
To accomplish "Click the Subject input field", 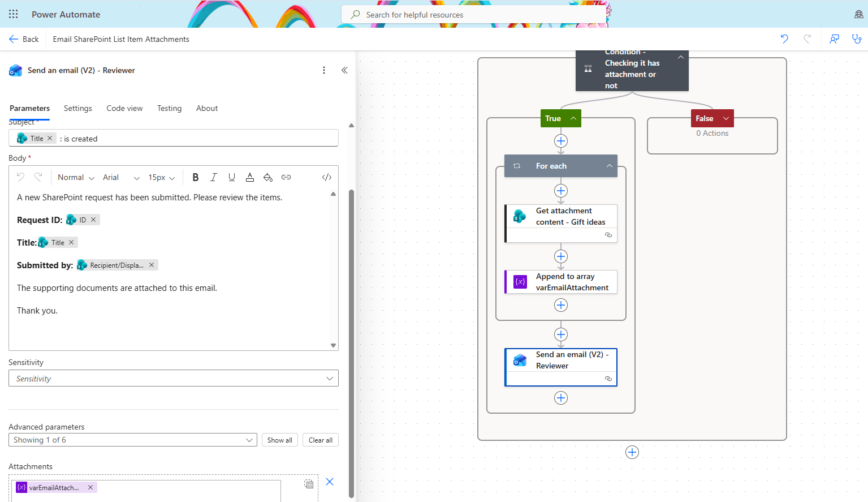I will click(x=174, y=138).
